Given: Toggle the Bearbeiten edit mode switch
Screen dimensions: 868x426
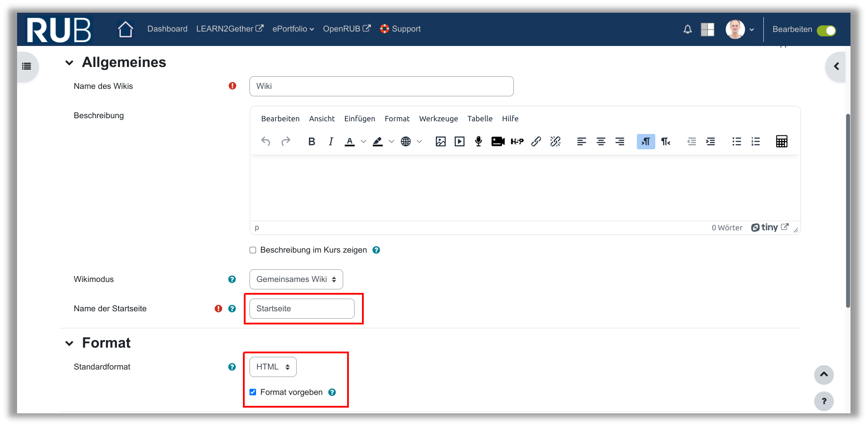Looking at the screenshot, I should pyautogui.click(x=826, y=31).
